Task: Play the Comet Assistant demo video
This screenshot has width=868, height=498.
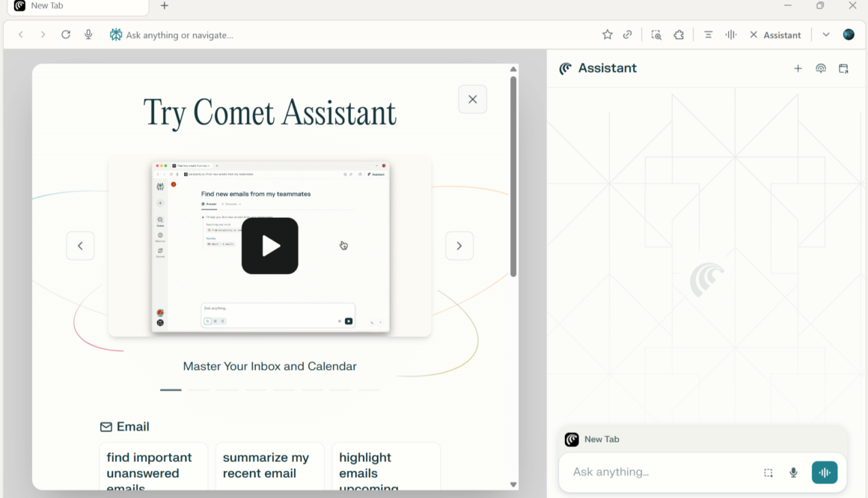Action: (269, 245)
